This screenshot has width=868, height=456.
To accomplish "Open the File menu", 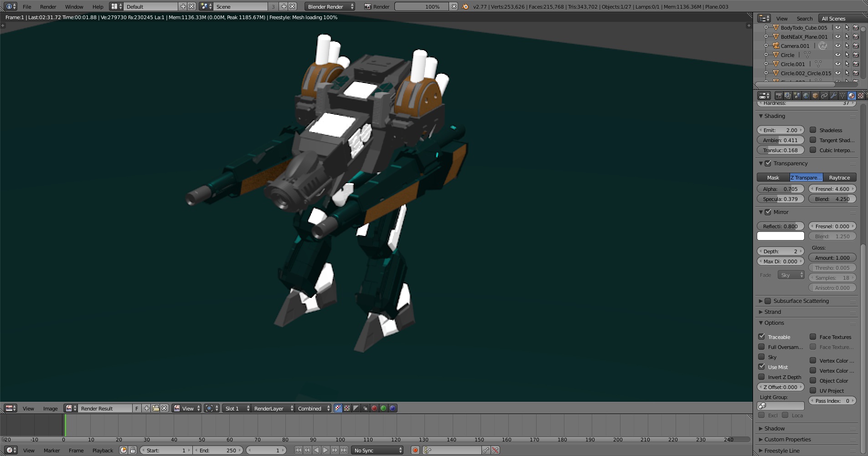I will pos(27,6).
